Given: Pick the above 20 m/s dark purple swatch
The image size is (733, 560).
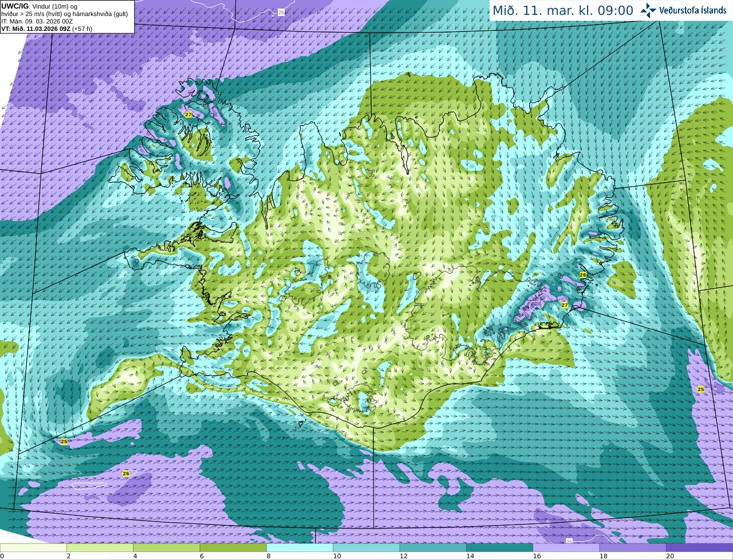Looking at the screenshot, I should point(699,548).
